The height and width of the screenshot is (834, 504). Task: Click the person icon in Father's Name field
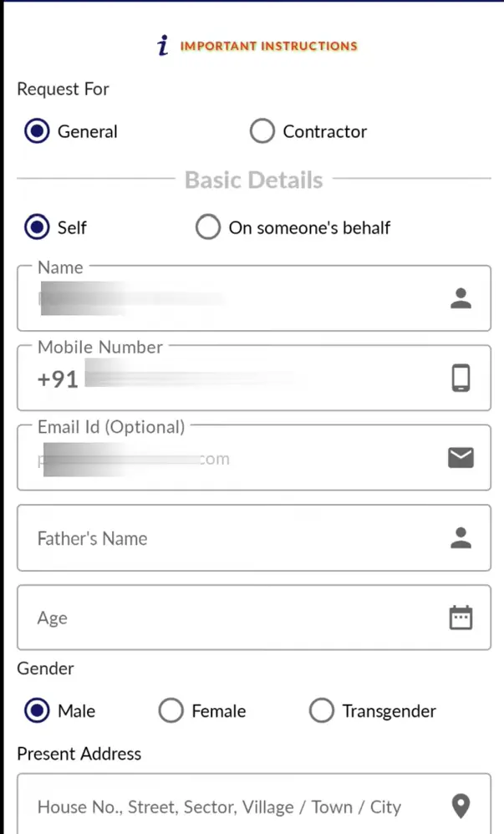pyautogui.click(x=461, y=539)
